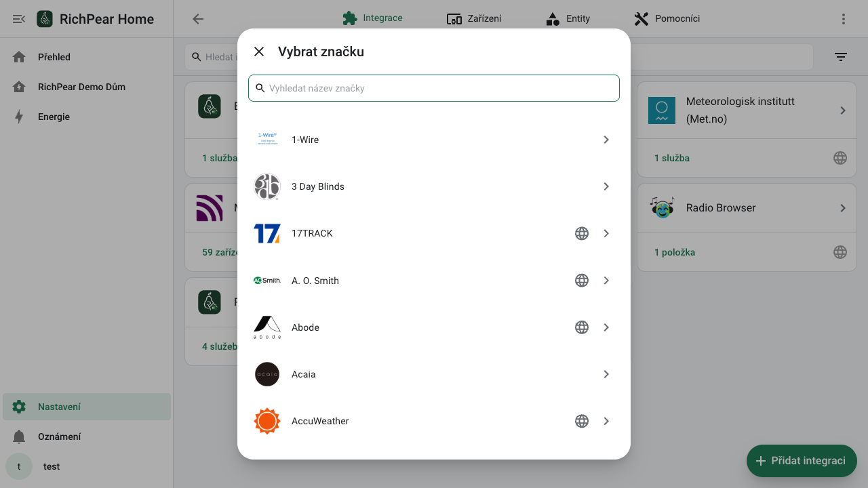Click the A. O. Smith logo
868x488 pixels.
267,281
